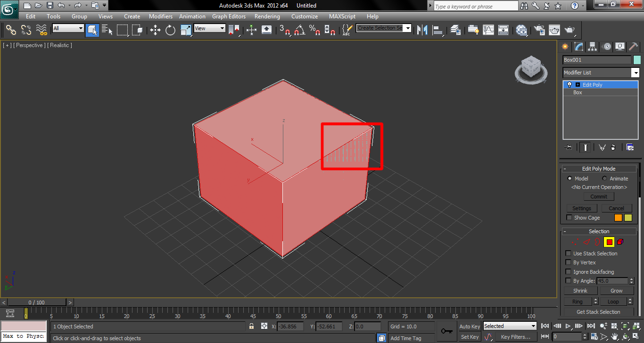This screenshot has height=343, width=644.
Task: Open the Selected key filter dropdown
Action: 510,326
